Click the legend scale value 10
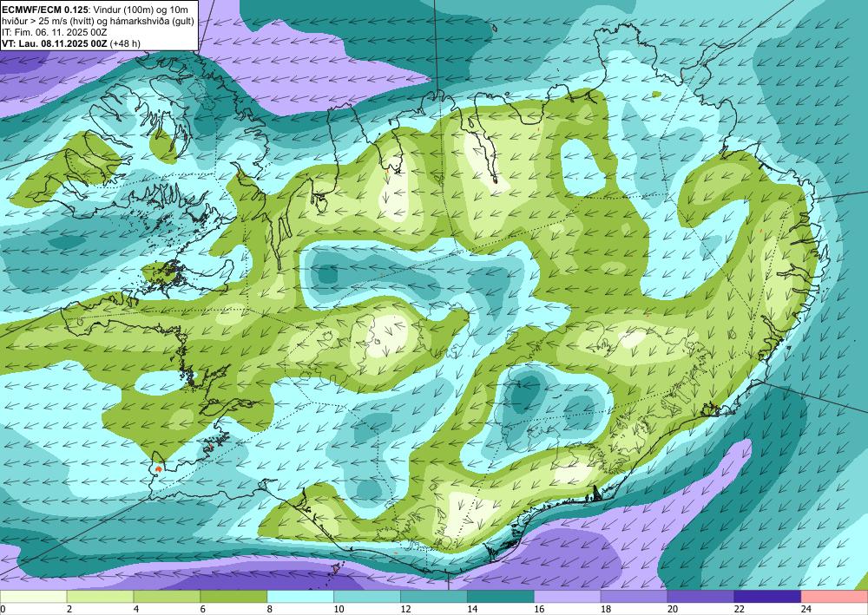868x615 pixels. 339,609
